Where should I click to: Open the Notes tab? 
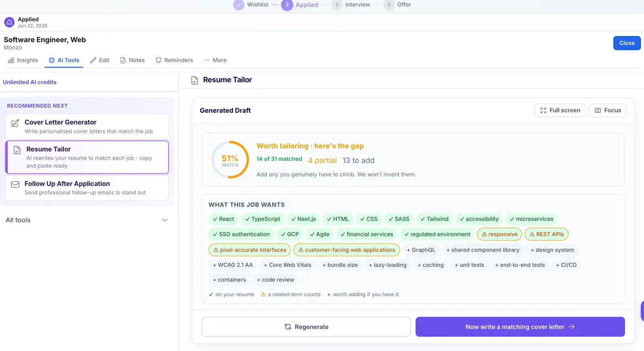(x=132, y=60)
